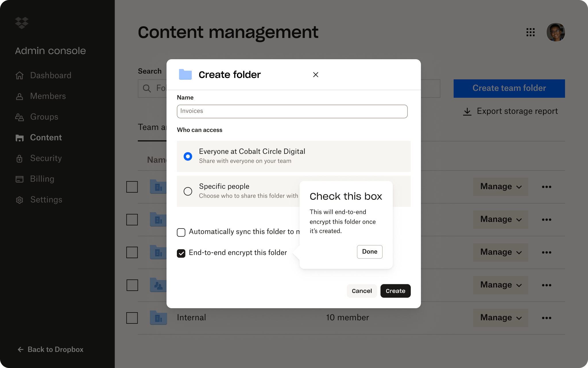Open more options ellipsis in second folder row

(x=546, y=220)
